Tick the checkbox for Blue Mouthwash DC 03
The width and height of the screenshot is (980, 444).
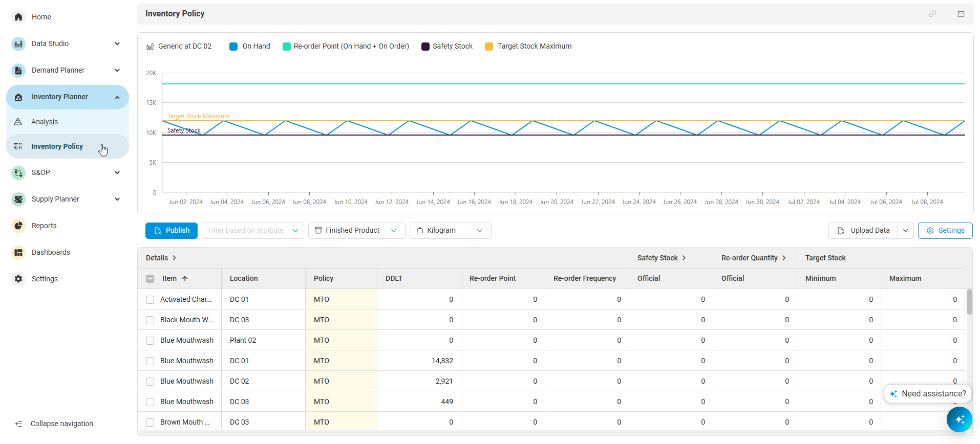pos(150,402)
